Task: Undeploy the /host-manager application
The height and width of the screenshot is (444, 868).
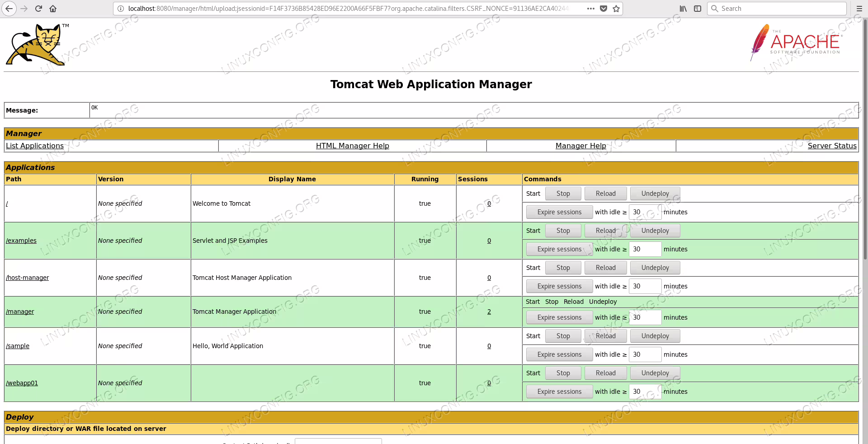Action: pos(655,268)
